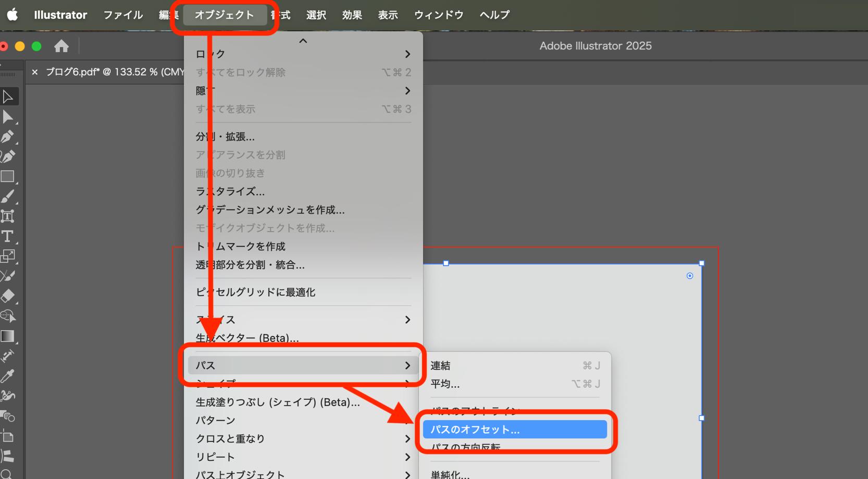This screenshot has width=868, height=479.
Task: Expand the リピート submenu
Action: 303,457
